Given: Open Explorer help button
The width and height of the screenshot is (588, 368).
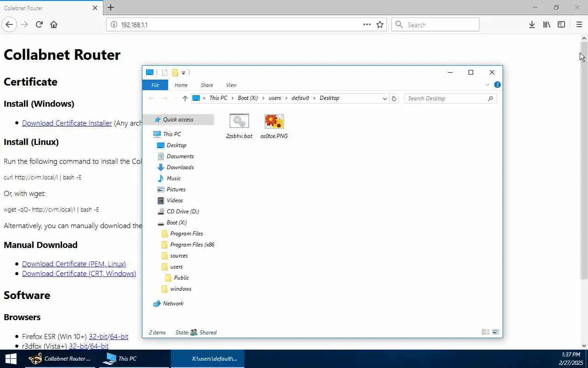Looking at the screenshot, I should point(497,85).
